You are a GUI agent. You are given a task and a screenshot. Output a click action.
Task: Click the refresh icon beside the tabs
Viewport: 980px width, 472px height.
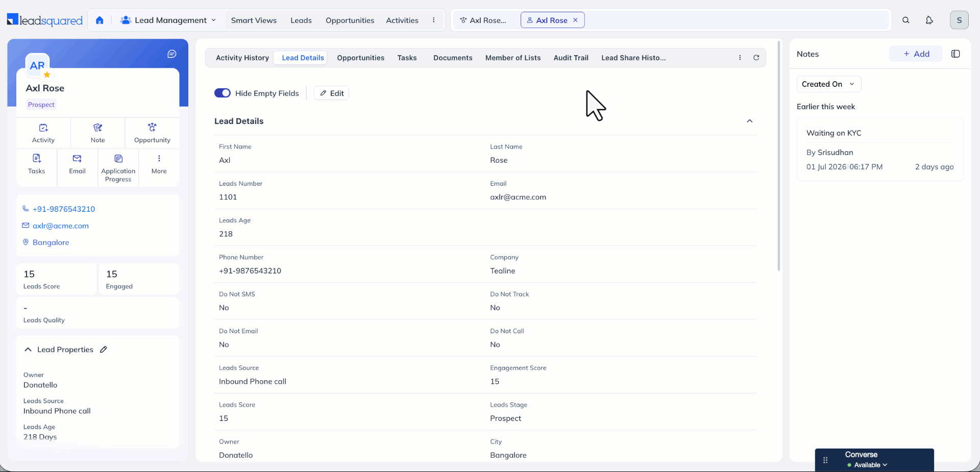click(756, 58)
